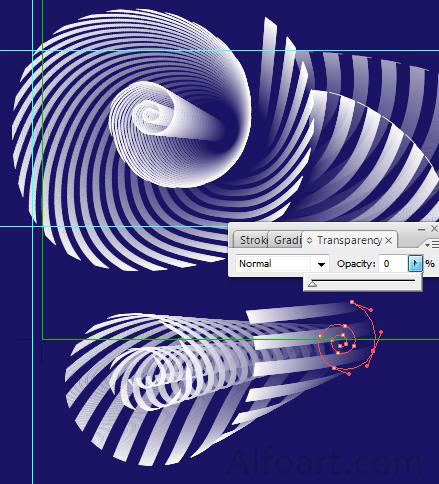Switch to the Gradient panel tab

[287, 240]
